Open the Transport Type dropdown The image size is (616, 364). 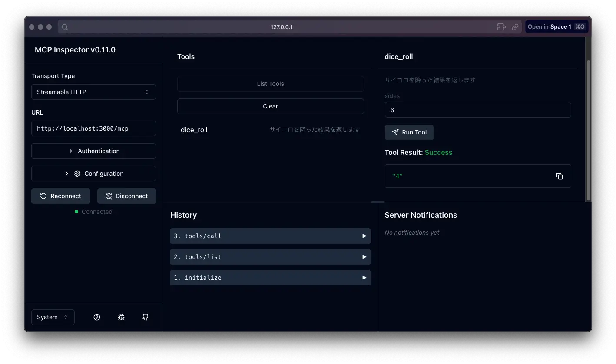tap(93, 92)
